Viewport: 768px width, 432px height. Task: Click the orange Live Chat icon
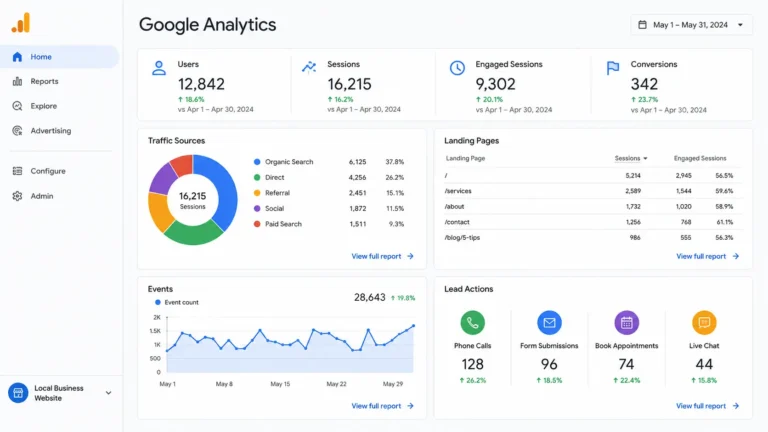(704, 323)
